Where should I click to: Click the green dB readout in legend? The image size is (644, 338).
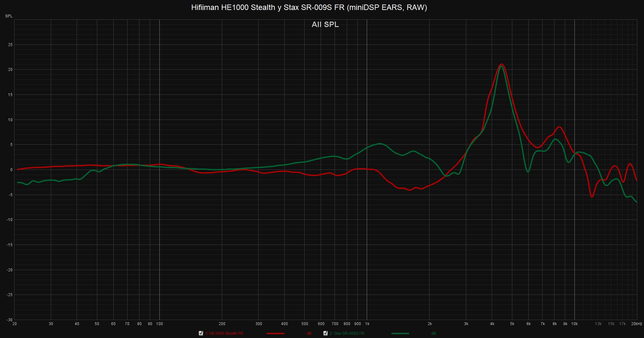click(x=433, y=333)
